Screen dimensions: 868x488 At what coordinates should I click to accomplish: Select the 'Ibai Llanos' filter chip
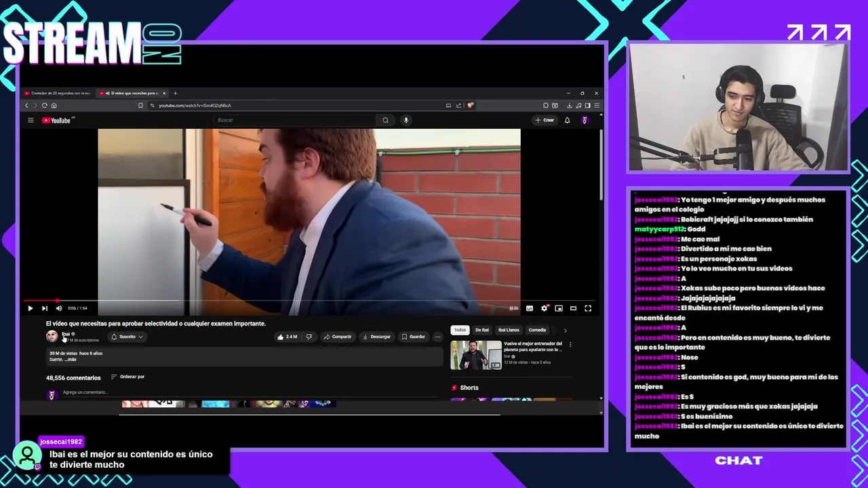coord(509,330)
